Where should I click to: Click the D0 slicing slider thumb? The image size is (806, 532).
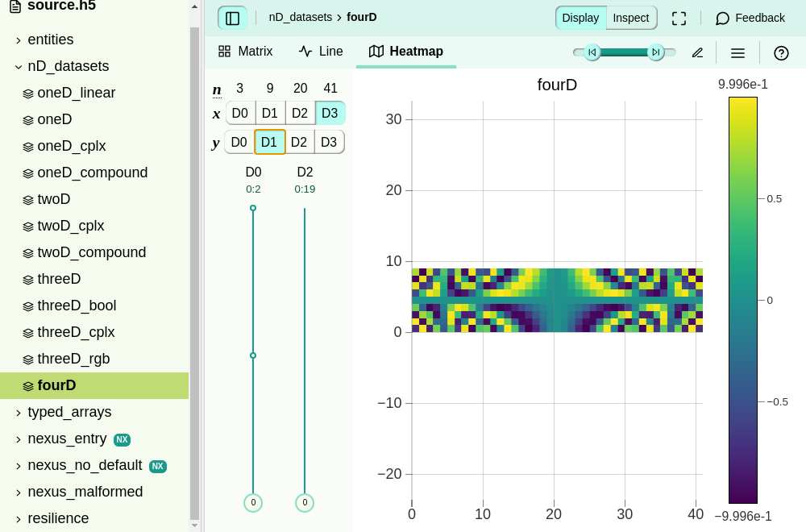pos(253,503)
